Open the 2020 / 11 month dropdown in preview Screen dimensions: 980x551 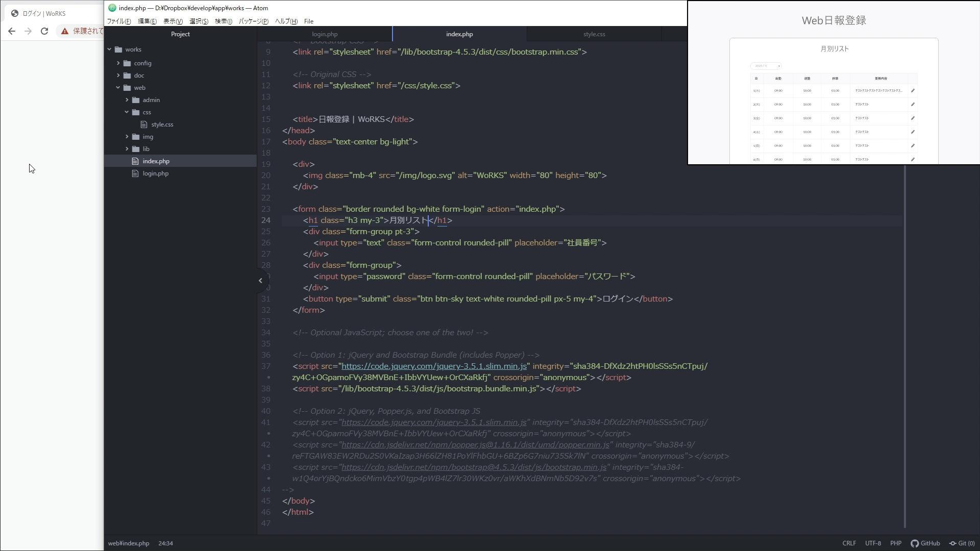(766, 66)
